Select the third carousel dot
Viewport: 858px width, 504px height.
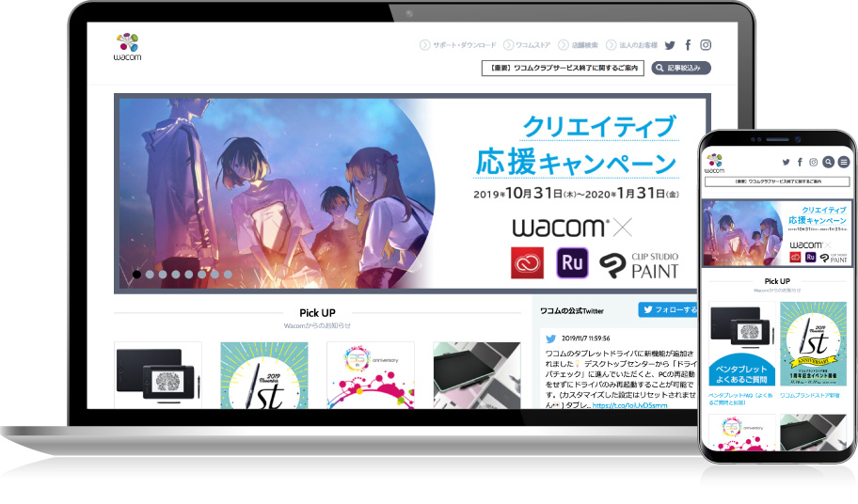tap(163, 275)
